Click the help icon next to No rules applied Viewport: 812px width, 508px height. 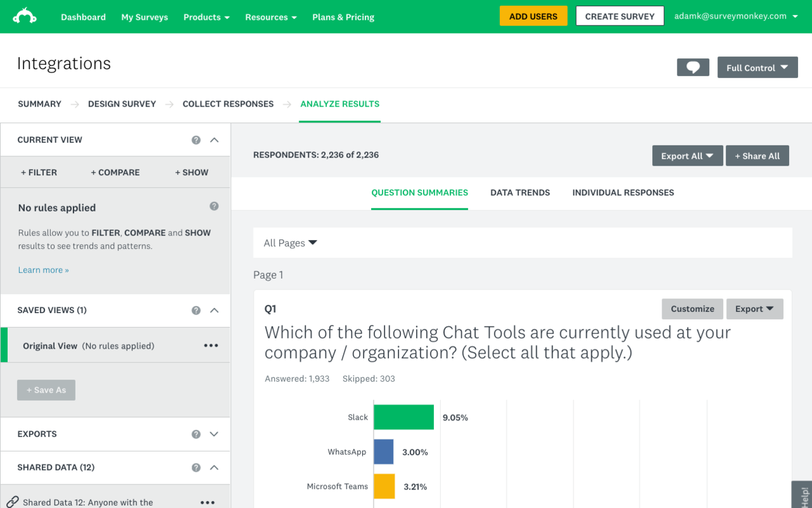tap(214, 206)
